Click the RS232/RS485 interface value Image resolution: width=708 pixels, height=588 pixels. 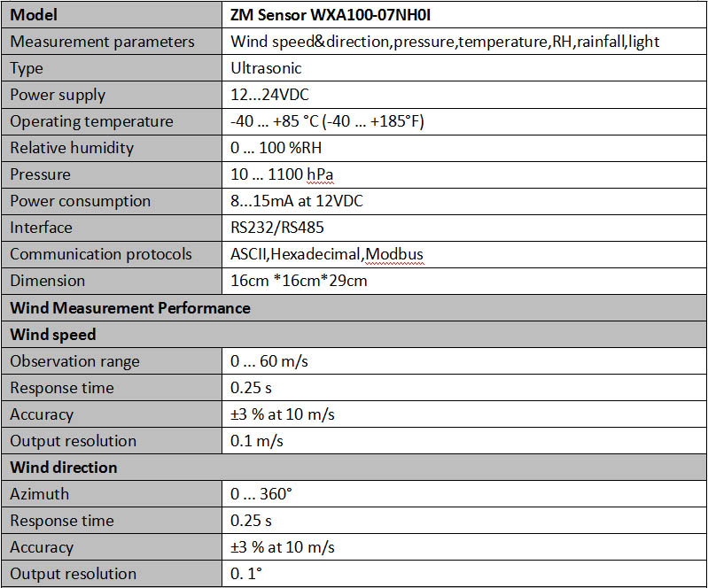pos(276,228)
